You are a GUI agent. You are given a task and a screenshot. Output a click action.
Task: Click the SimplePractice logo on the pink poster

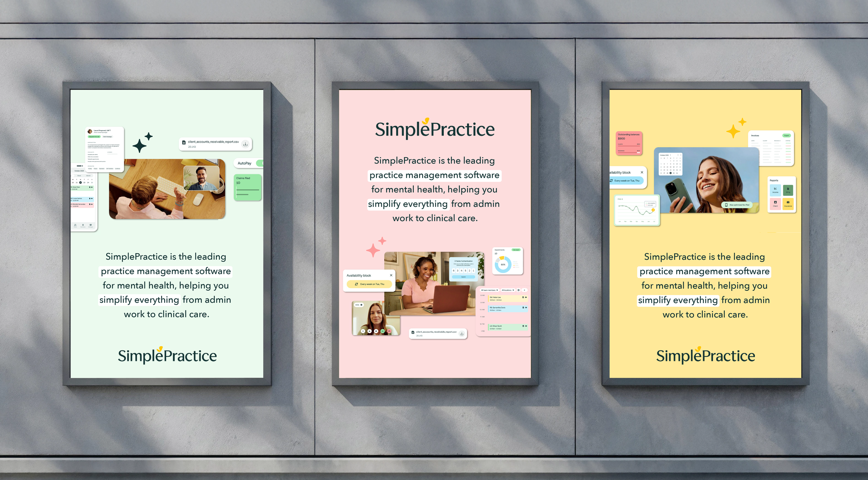click(x=435, y=129)
